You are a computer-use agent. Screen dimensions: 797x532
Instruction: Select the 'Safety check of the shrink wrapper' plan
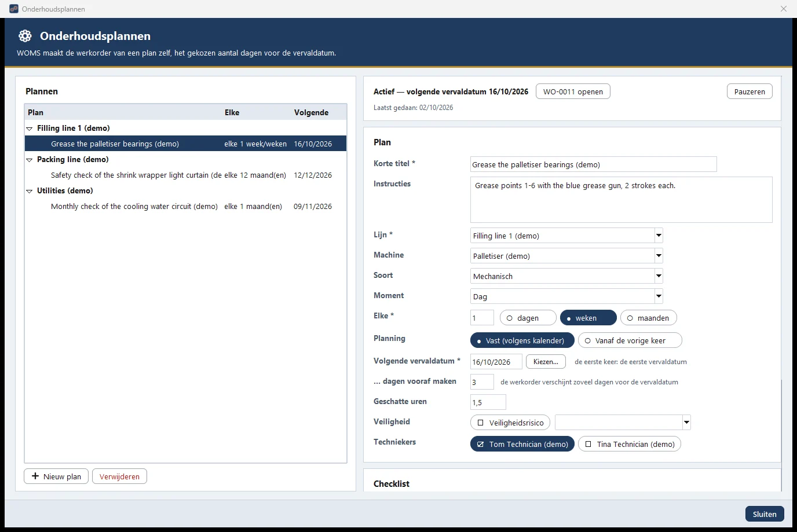pyautogui.click(x=185, y=175)
